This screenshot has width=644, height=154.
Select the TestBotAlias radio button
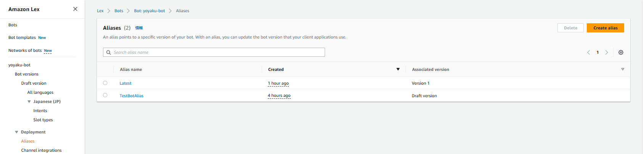coord(105,95)
